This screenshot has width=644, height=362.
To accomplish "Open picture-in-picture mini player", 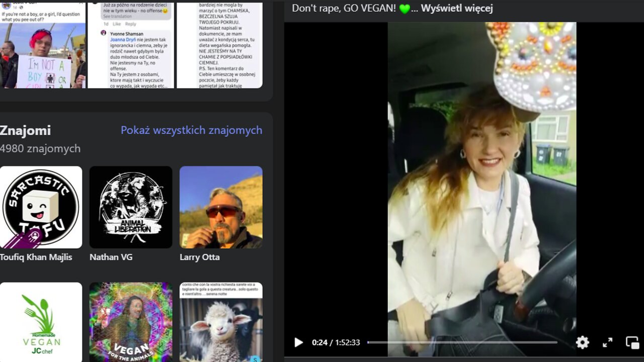I will [632, 342].
